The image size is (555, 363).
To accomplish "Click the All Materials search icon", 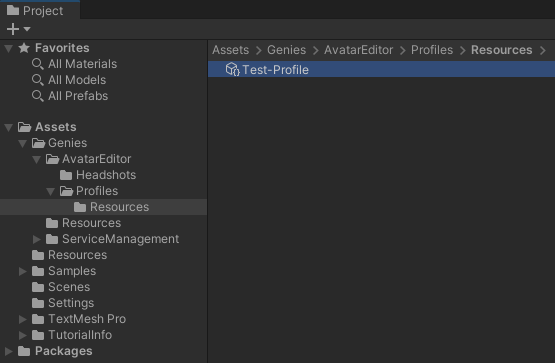I will click(x=38, y=64).
